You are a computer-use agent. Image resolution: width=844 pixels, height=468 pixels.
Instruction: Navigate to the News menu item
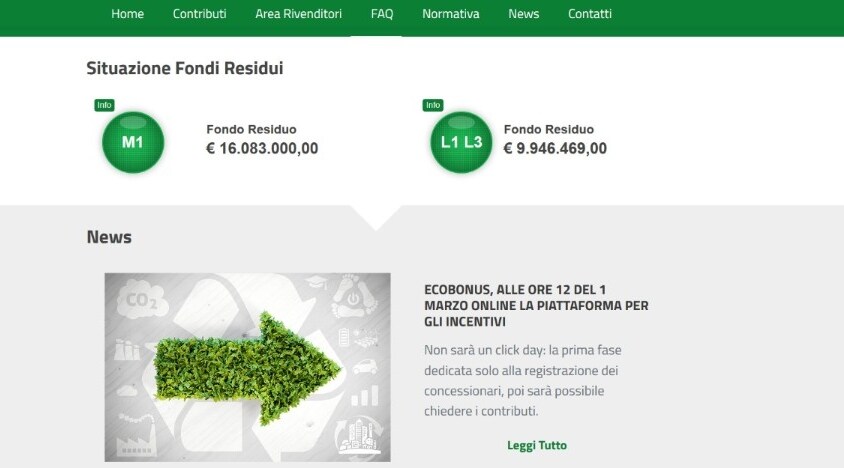coord(523,14)
